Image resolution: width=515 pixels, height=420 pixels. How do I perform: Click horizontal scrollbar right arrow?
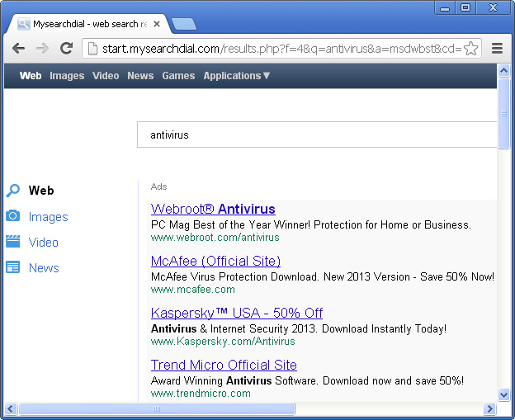pyautogui.click(x=489, y=408)
